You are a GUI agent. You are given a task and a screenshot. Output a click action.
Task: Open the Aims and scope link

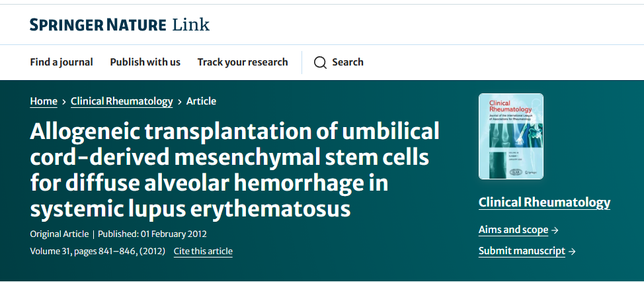(x=513, y=230)
